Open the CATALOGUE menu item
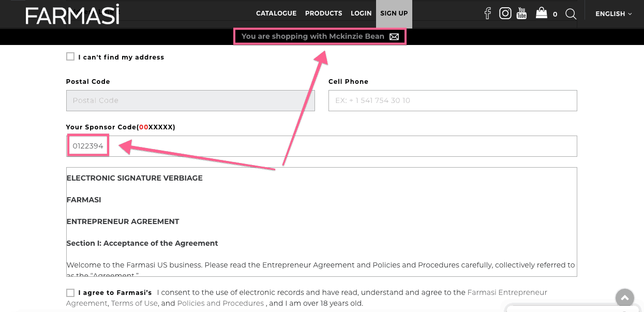This screenshot has width=644, height=312. [276, 13]
